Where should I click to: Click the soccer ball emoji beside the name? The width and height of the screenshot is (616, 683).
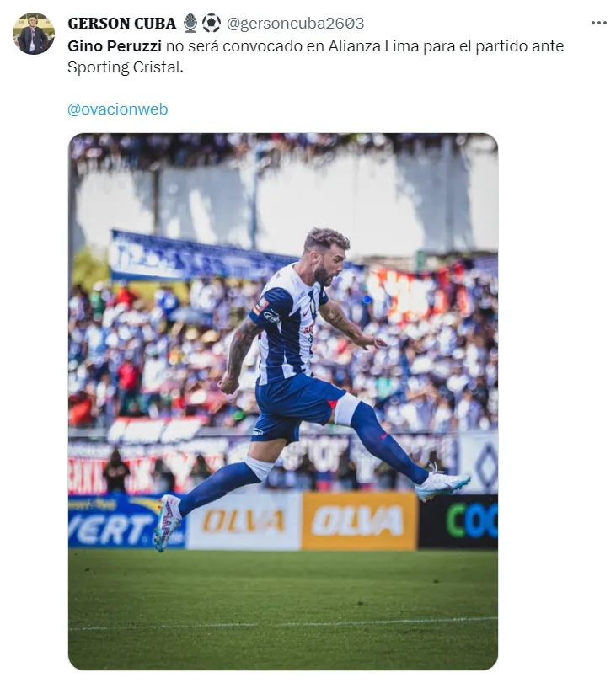click(212, 23)
